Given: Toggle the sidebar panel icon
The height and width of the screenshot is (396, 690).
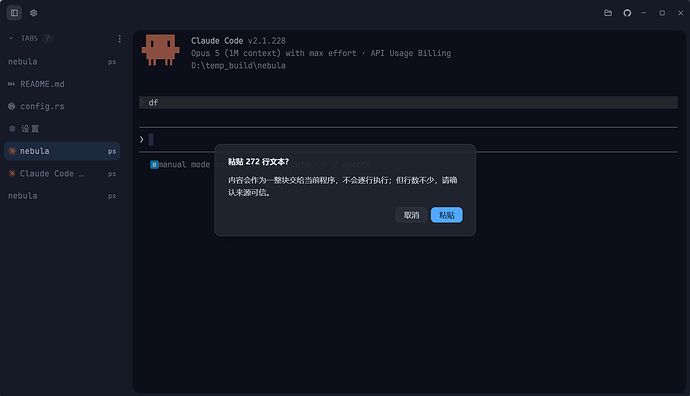Looking at the screenshot, I should 14,13.
